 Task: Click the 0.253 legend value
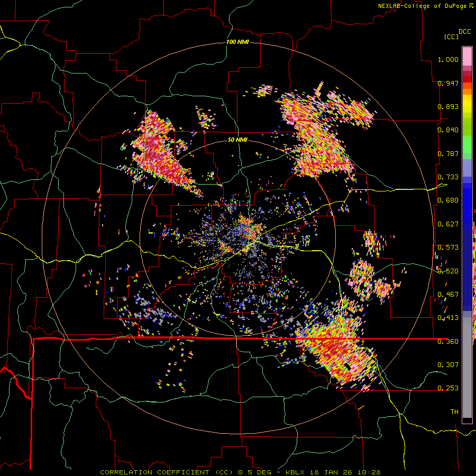coord(448,388)
